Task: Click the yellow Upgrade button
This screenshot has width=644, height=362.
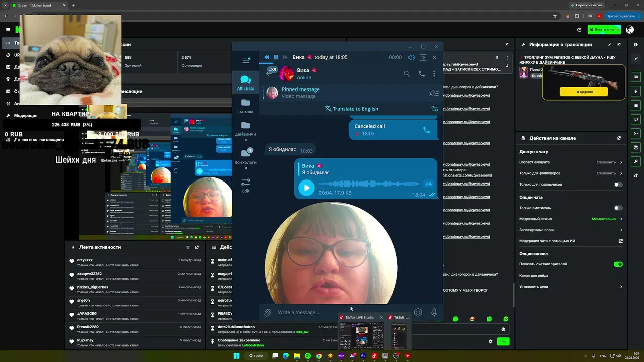Action: 584,92
